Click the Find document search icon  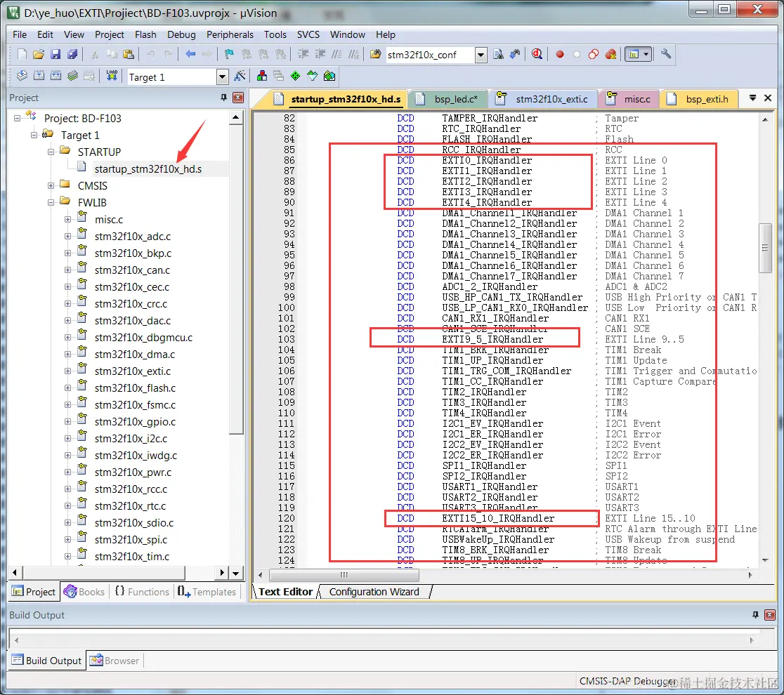pyautogui.click(x=498, y=54)
